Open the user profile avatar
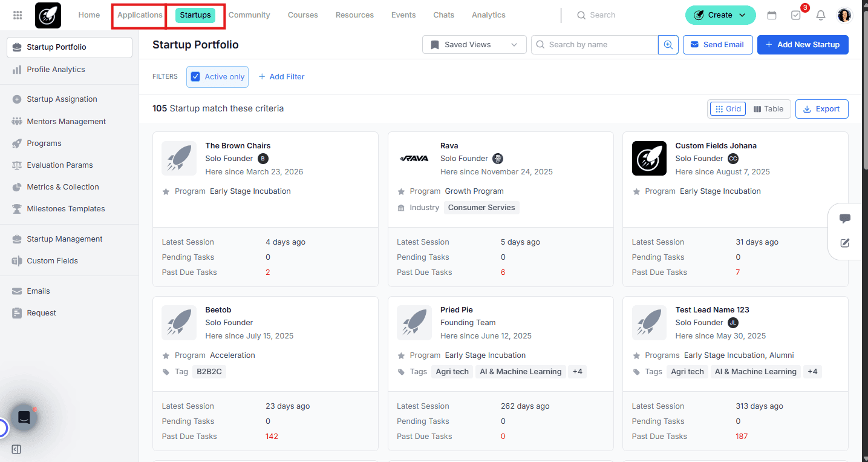Image resolution: width=868 pixels, height=462 pixels. [x=844, y=15]
